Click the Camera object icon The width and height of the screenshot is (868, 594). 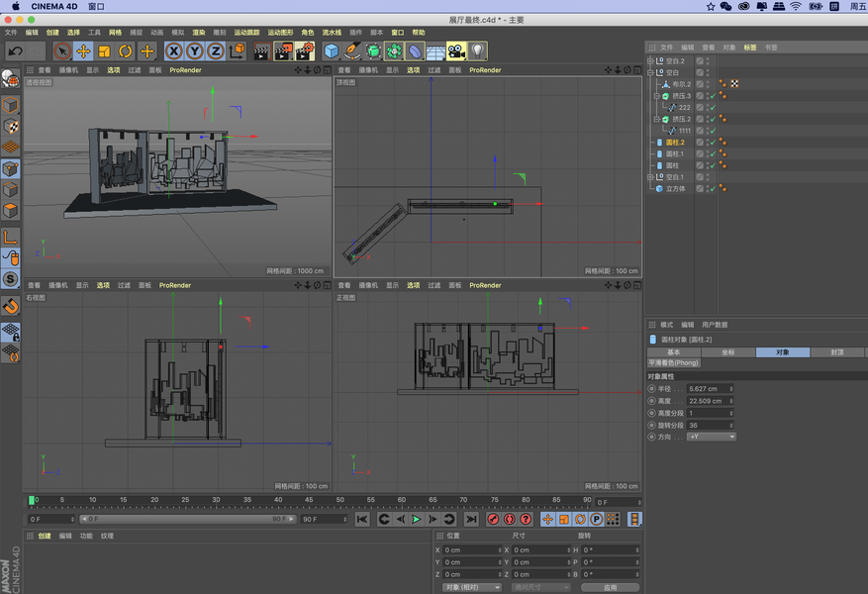[x=456, y=51]
